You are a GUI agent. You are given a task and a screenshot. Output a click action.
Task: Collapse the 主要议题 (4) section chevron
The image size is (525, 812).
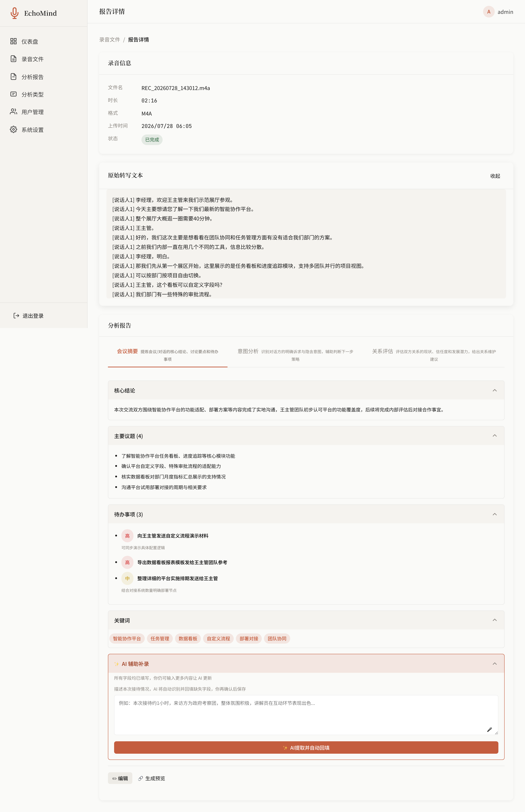tap(494, 436)
